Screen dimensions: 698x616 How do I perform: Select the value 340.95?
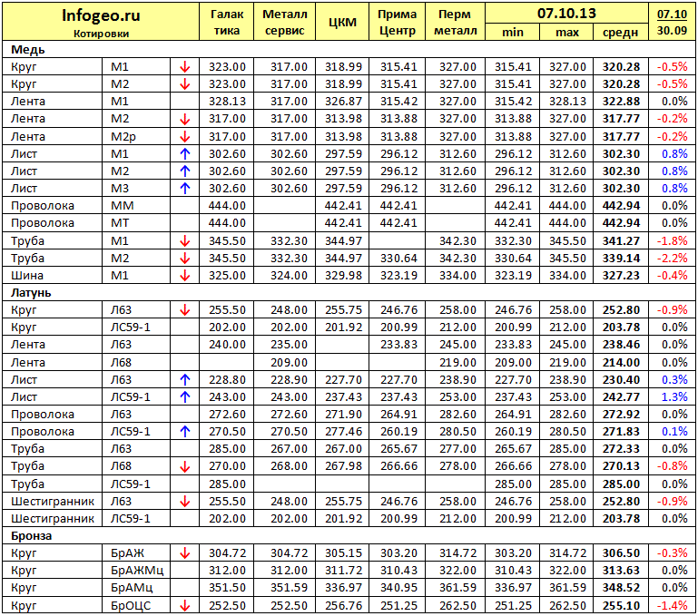click(398, 588)
